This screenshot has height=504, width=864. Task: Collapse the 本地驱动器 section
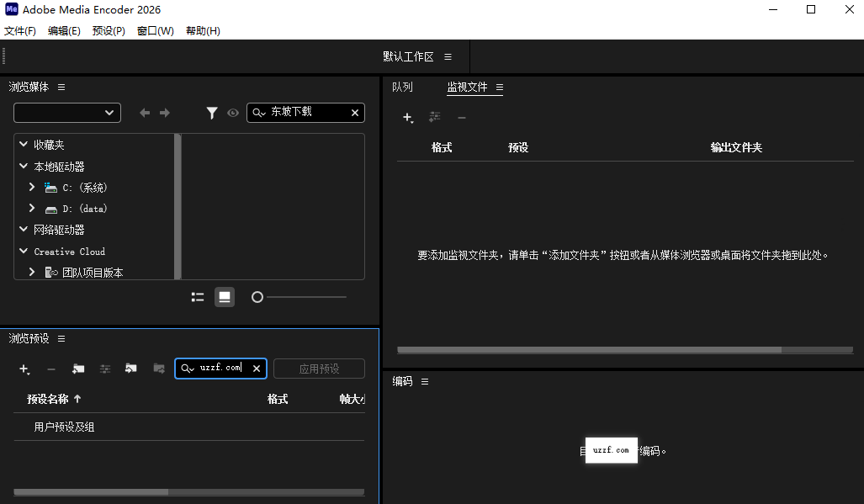(x=23, y=166)
